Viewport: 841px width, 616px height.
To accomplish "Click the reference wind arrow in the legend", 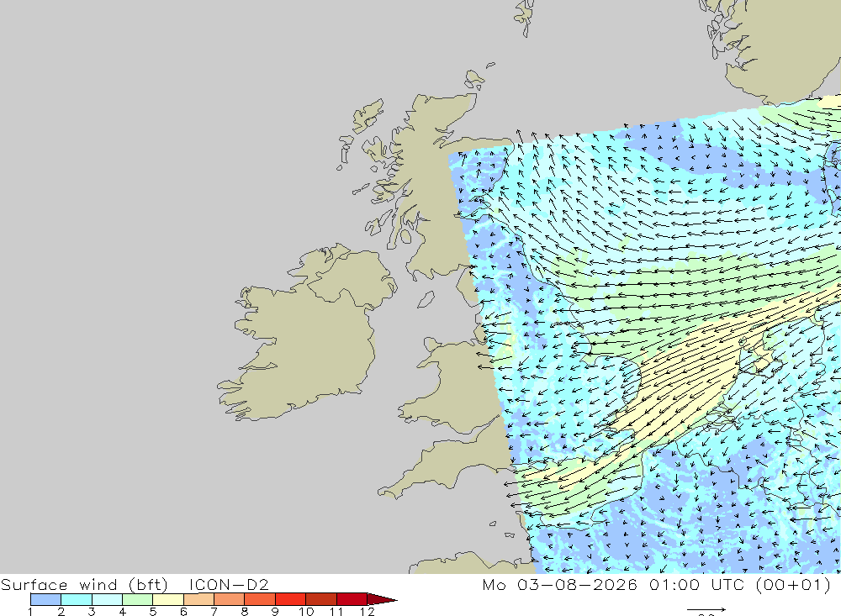I will (x=706, y=609).
